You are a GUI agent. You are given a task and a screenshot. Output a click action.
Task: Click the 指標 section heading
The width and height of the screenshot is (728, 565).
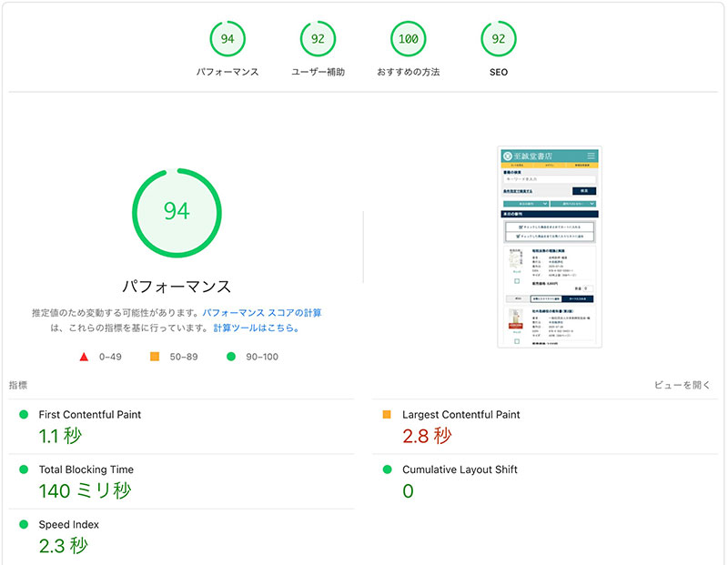pos(18,385)
